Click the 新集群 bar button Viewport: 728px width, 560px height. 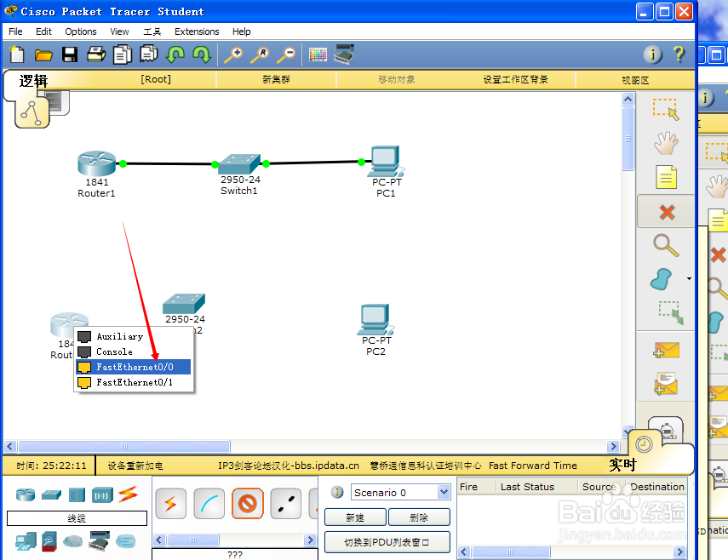tap(276, 79)
